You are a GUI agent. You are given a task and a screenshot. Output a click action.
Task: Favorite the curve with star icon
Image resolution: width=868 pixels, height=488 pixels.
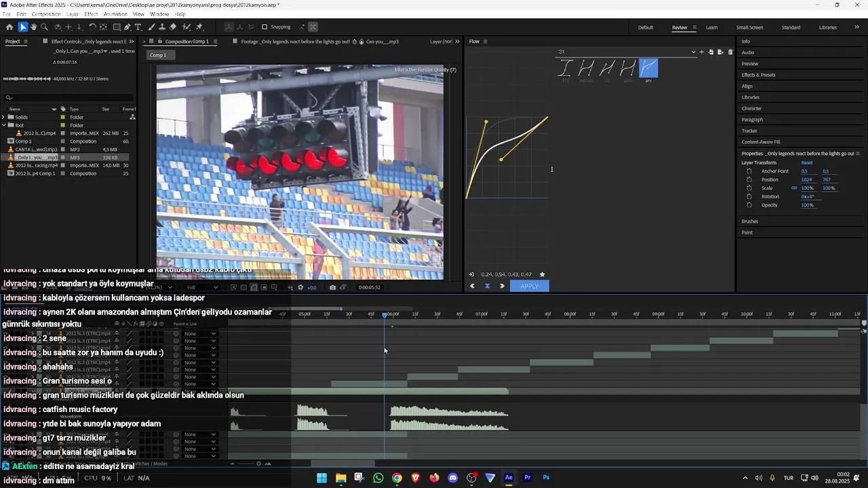[542, 274]
